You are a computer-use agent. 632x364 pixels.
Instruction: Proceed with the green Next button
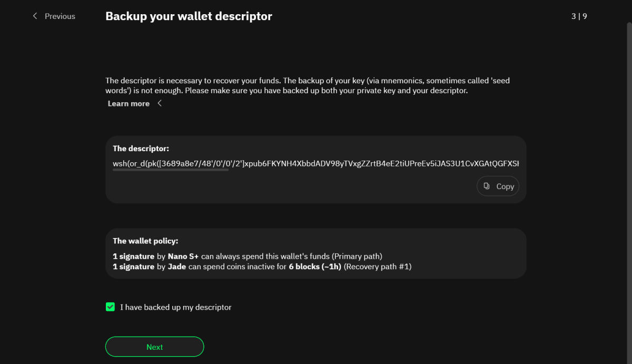(x=154, y=347)
